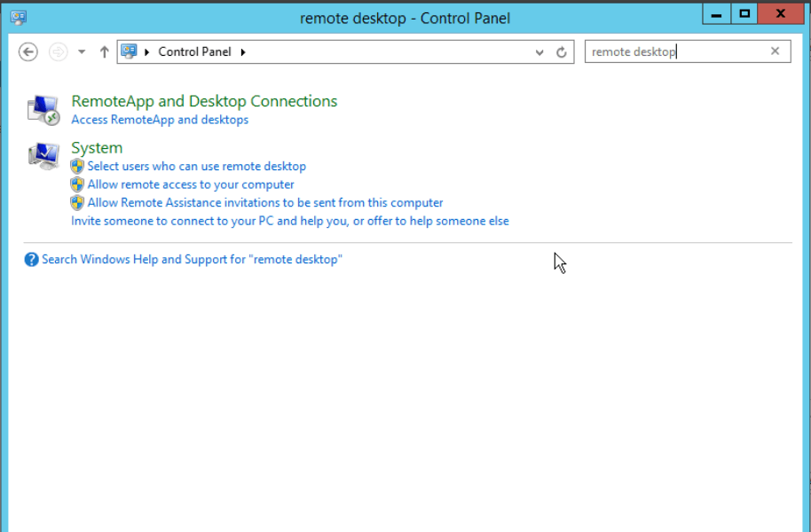
Task: Open Allow Remote Assistance invitations link
Action: 265,203
